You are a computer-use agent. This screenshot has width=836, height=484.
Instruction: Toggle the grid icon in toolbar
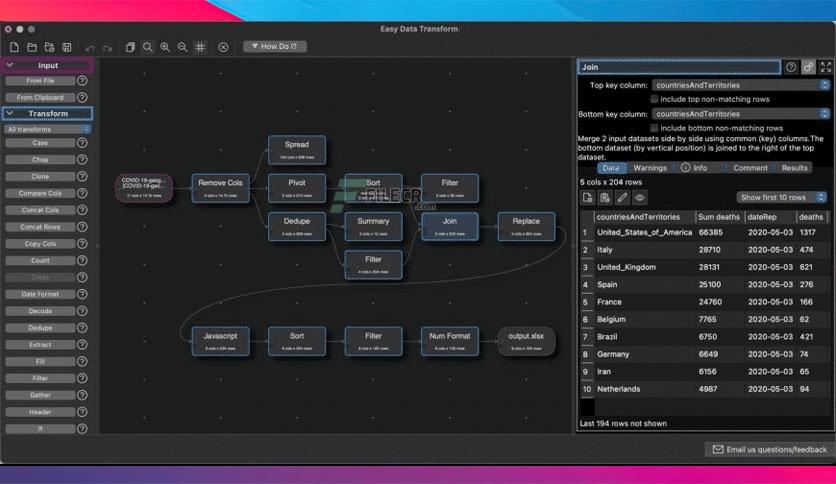click(x=200, y=47)
